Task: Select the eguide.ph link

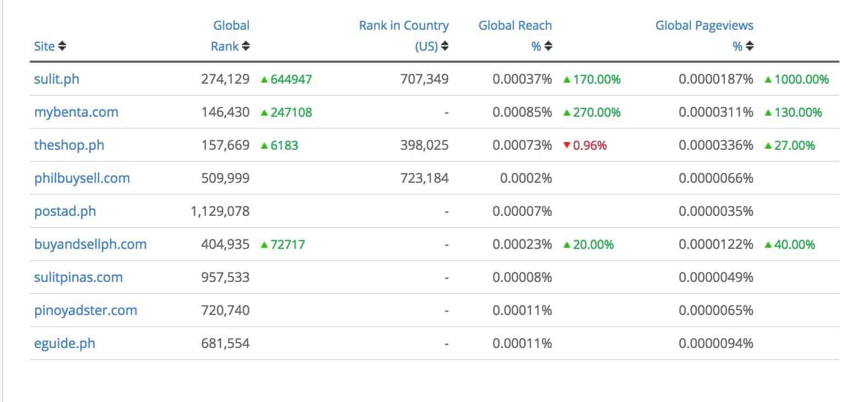Action: pyautogui.click(x=64, y=344)
